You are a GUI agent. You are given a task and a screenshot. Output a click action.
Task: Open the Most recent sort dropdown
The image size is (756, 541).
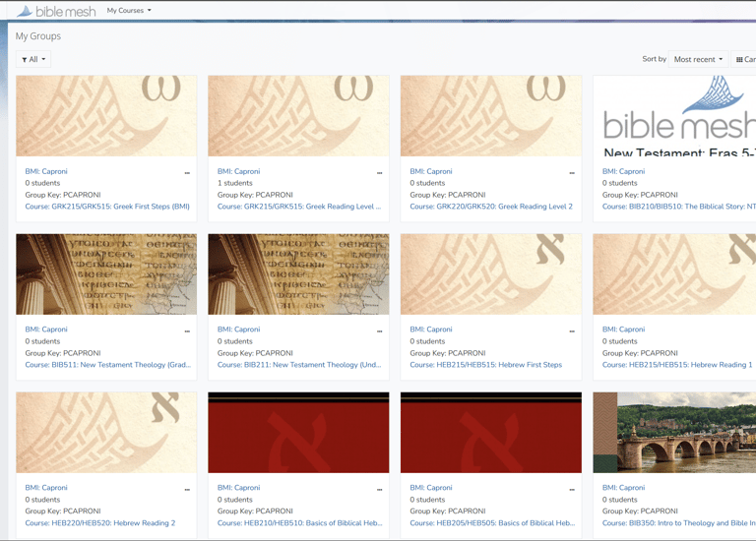click(x=698, y=59)
